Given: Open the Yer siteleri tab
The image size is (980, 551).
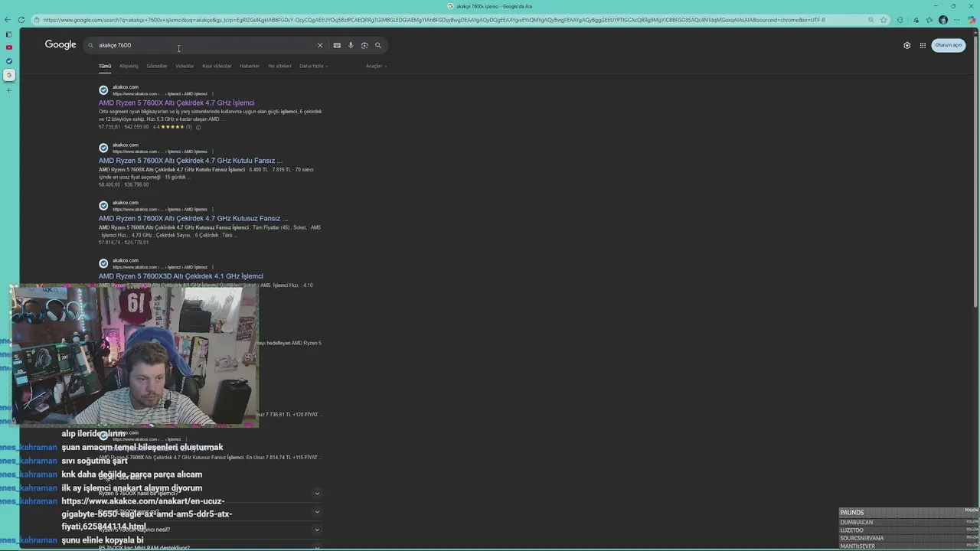Looking at the screenshot, I should [x=279, y=66].
